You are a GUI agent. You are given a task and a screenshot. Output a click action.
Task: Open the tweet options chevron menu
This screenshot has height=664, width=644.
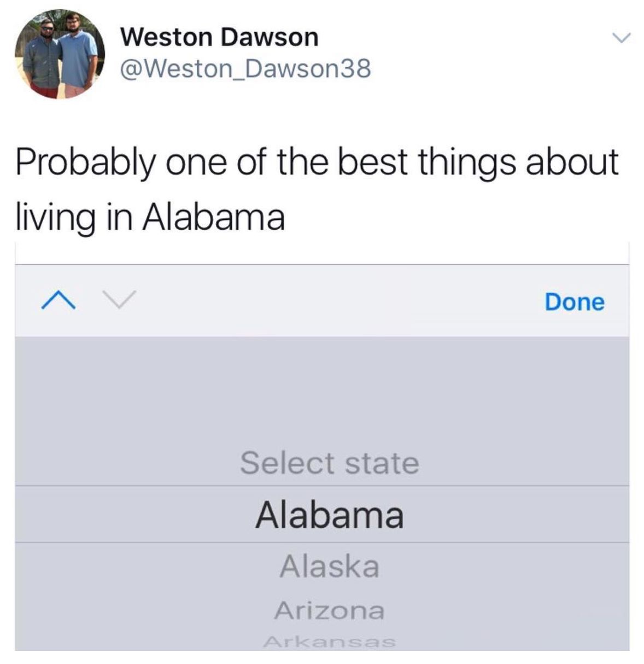pos(622,38)
